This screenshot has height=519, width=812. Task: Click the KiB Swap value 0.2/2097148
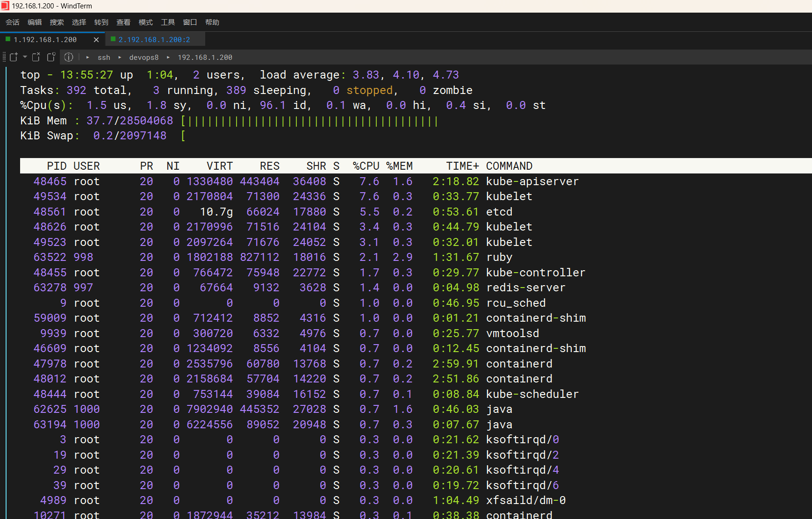130,136
